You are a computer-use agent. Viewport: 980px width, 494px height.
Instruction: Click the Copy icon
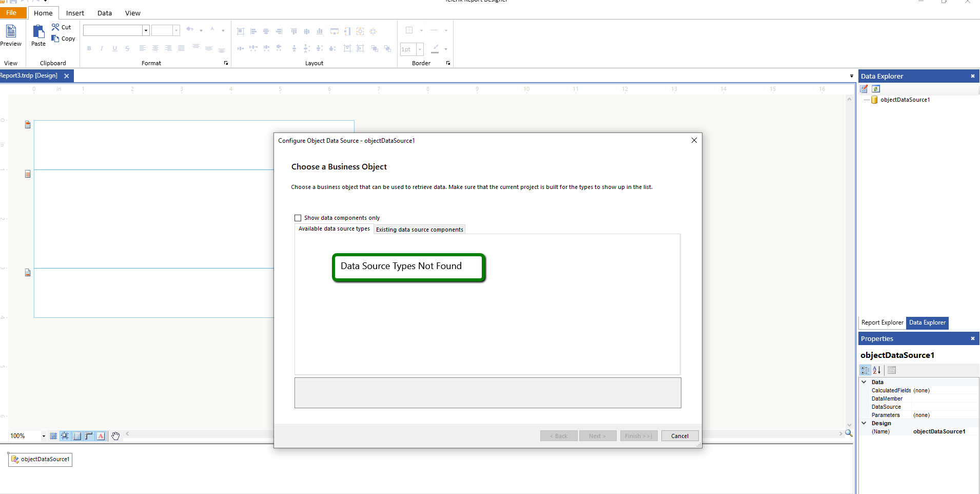click(x=55, y=39)
